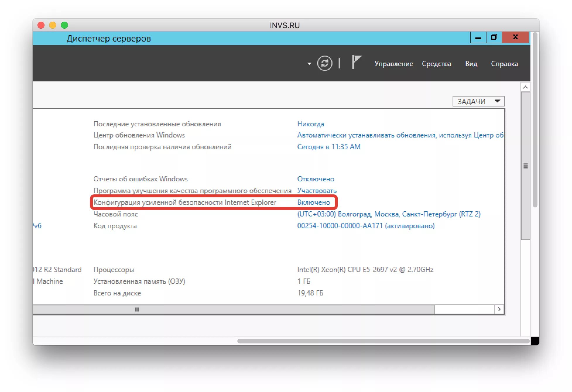Click the green macOS zoom button

coord(64,25)
